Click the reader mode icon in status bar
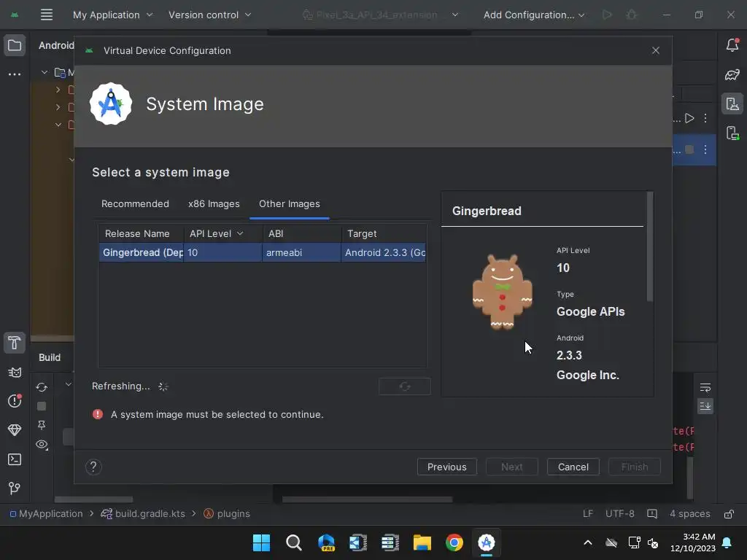The image size is (747, 560). [652, 514]
